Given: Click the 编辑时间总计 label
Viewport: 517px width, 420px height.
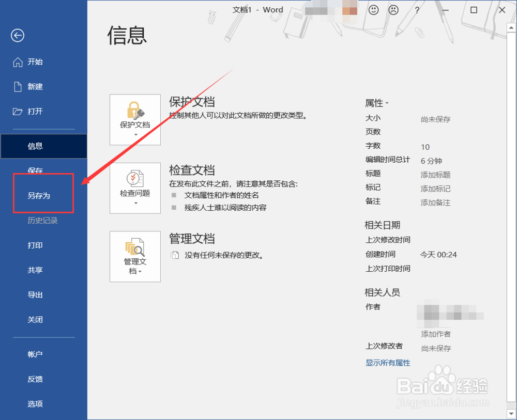Looking at the screenshot, I should [x=388, y=160].
